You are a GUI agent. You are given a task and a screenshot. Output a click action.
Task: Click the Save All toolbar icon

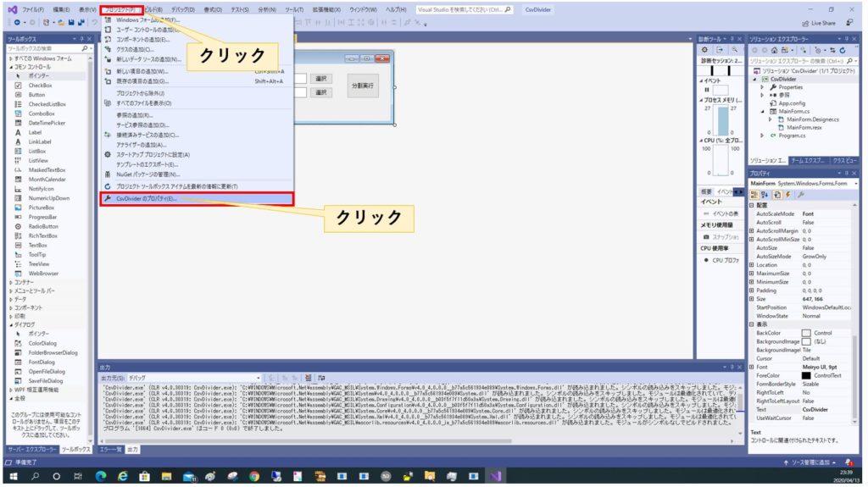(81, 23)
